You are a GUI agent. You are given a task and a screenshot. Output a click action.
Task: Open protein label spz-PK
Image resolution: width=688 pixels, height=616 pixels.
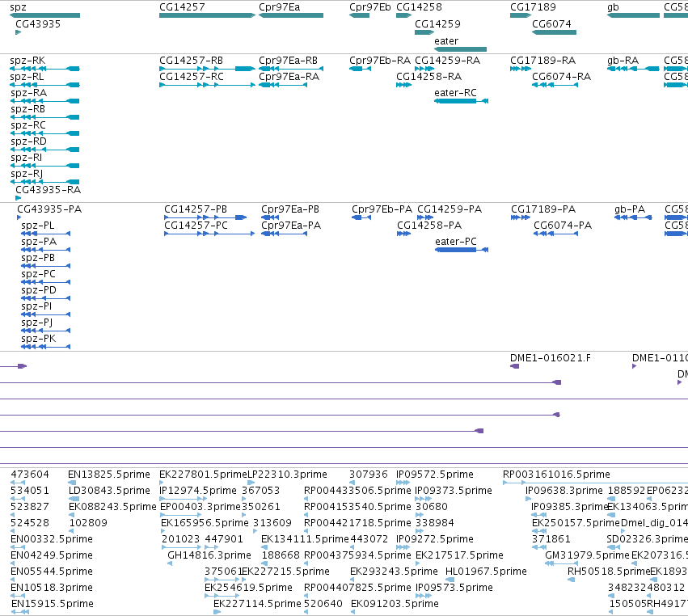pyautogui.click(x=39, y=339)
